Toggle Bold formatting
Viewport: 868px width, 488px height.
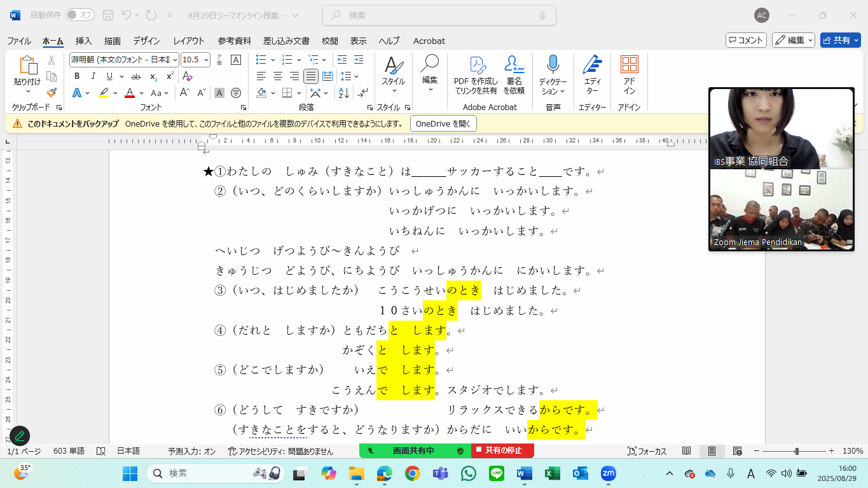tap(77, 76)
